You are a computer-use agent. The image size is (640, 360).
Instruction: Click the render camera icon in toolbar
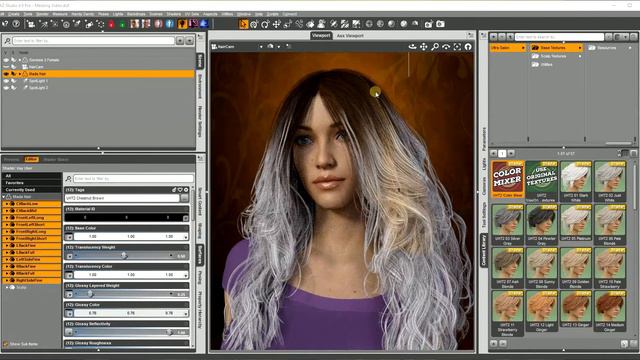tap(440, 24)
